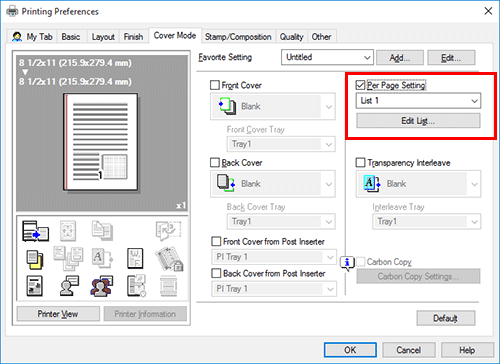This screenshot has width=500, height=364.
Task: Click the document with clock icon
Action: 136,286
